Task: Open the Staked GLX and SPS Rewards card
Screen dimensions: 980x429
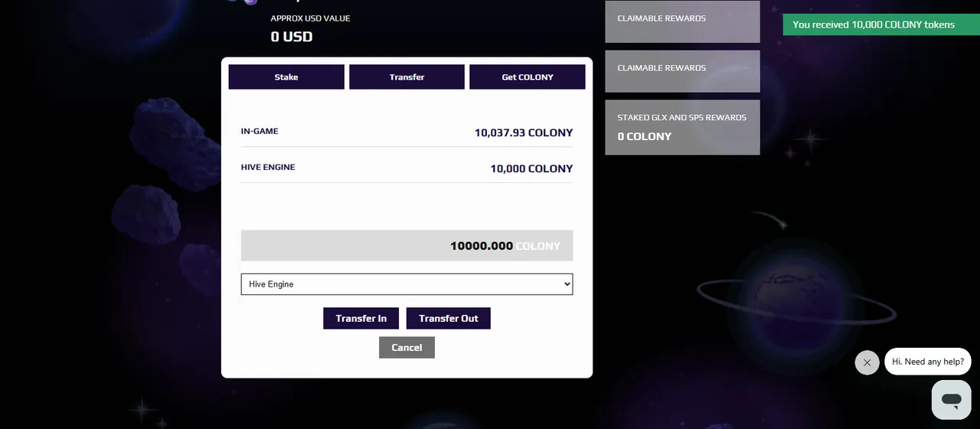Action: click(682, 127)
